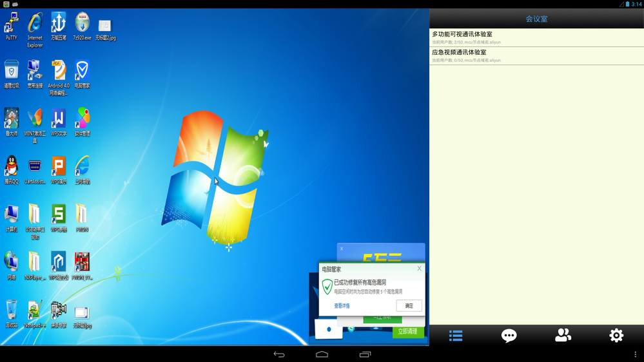644x362 pixels.
Task: Open the 查看详情 link in the popup
Action: [x=342, y=306]
